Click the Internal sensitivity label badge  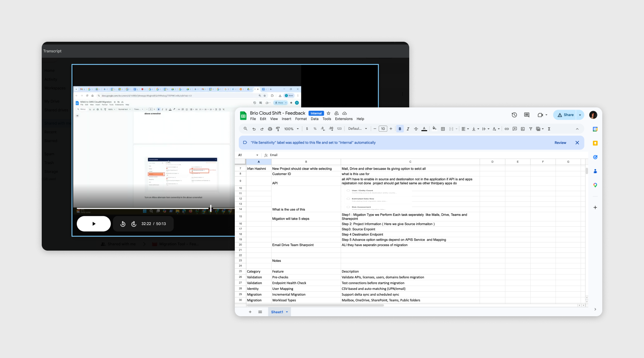pos(316,113)
